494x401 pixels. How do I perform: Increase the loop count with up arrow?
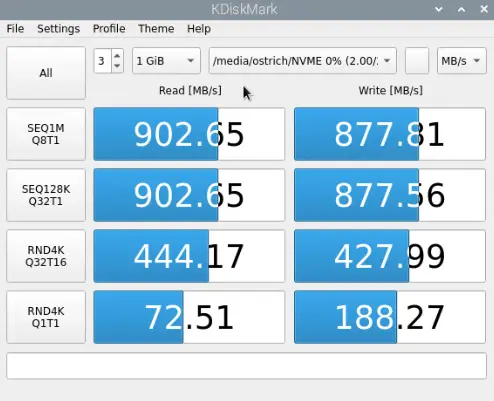(117, 56)
